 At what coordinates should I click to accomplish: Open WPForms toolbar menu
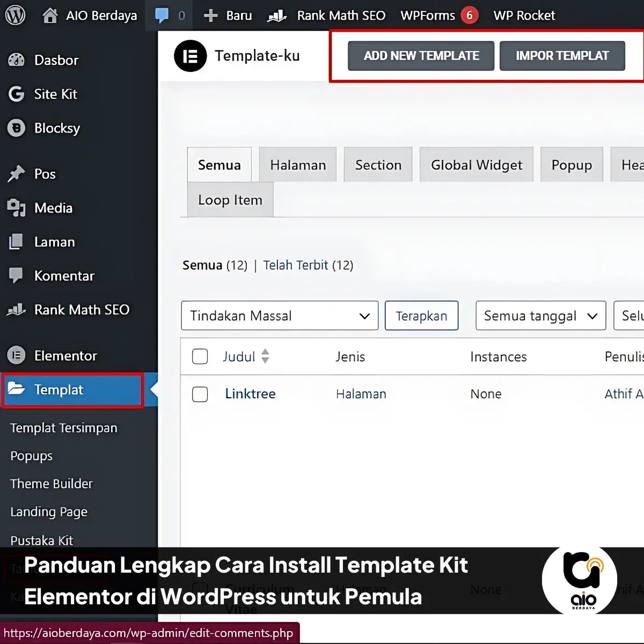click(x=428, y=16)
